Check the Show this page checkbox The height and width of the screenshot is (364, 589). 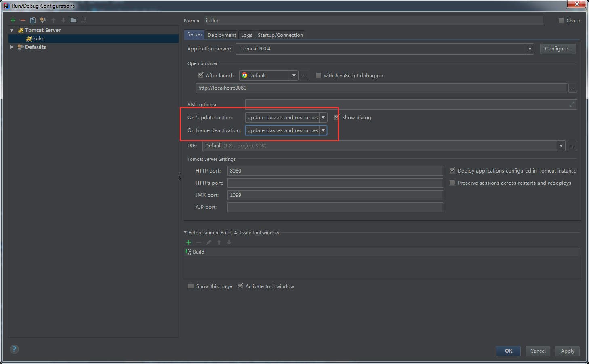(191, 286)
